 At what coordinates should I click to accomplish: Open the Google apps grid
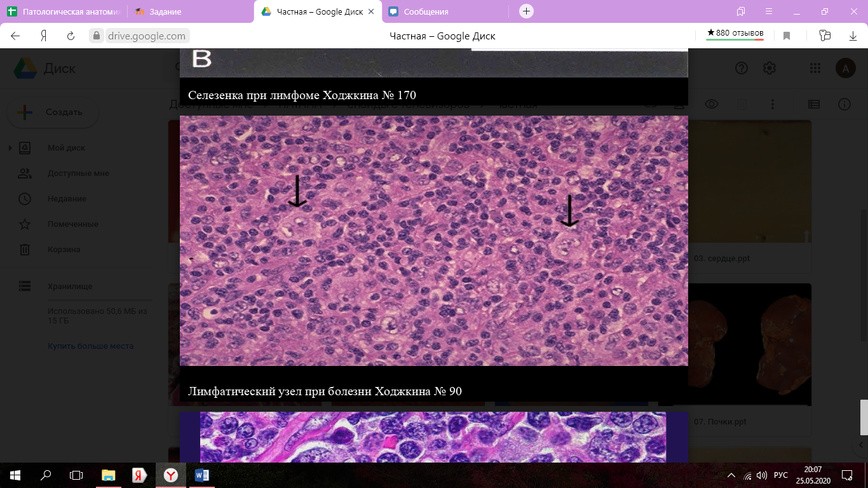(x=815, y=69)
